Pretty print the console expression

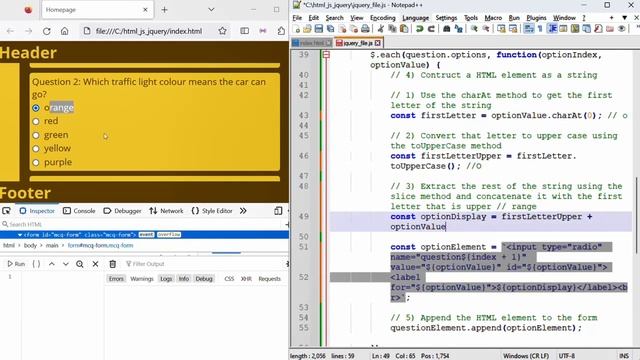click(x=36, y=264)
